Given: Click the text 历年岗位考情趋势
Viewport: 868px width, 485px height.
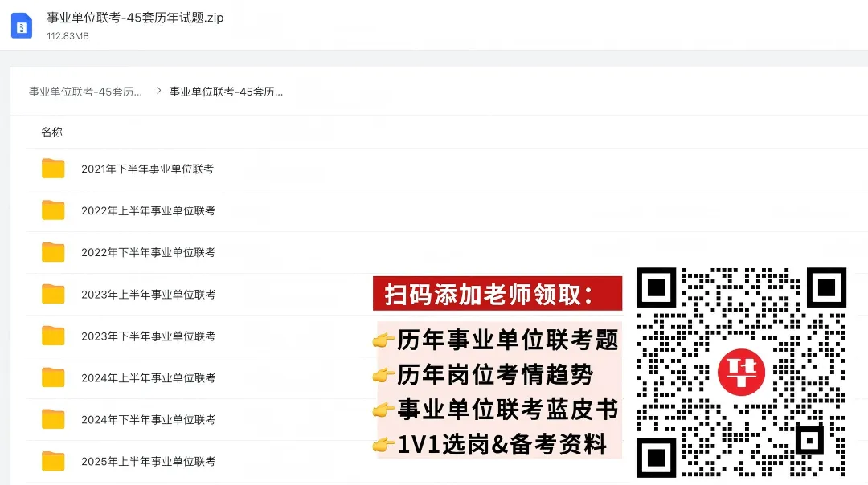Looking at the screenshot, I should tap(495, 374).
